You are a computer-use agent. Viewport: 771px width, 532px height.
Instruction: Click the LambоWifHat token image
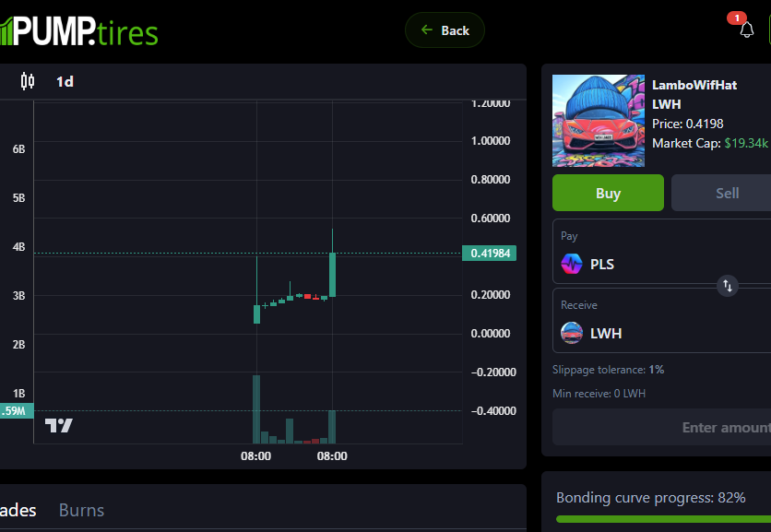[598, 121]
